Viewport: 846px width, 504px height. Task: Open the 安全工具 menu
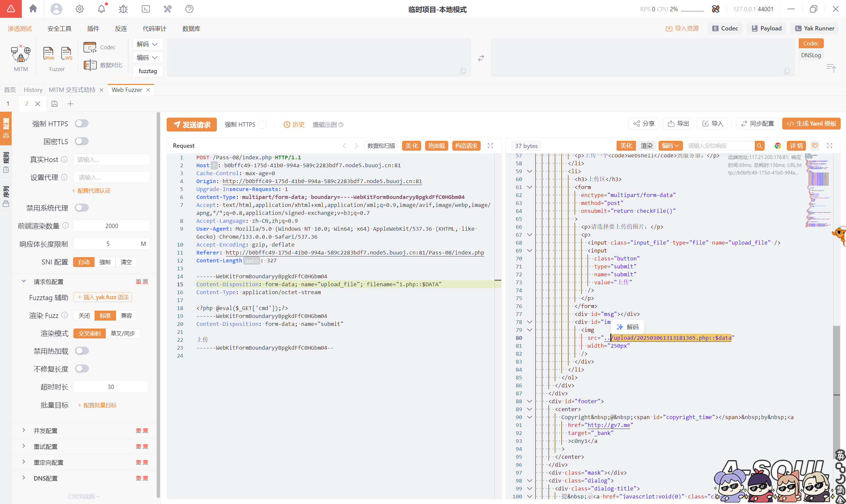(x=59, y=28)
